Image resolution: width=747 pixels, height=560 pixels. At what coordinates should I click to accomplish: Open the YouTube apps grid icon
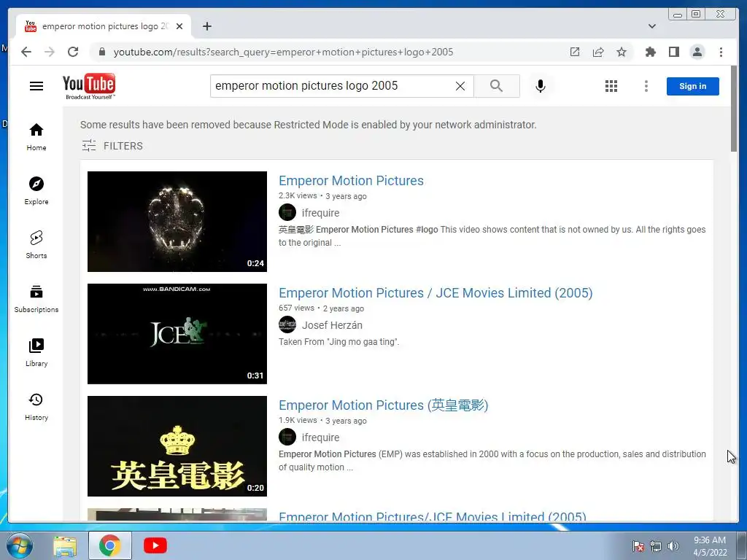coord(611,86)
